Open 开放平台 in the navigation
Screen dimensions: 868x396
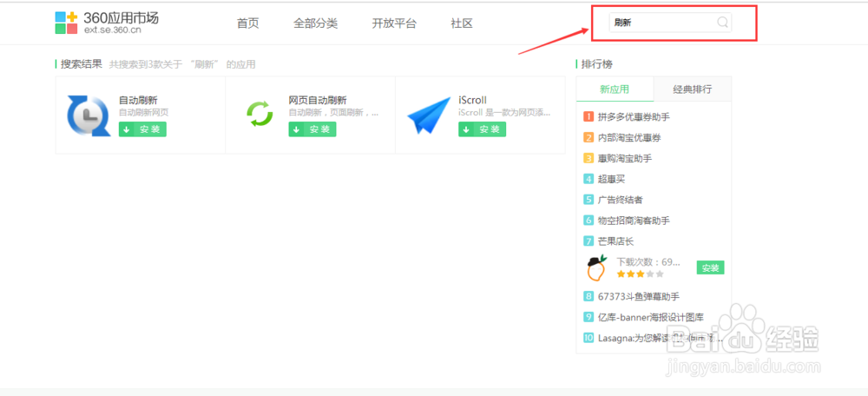[394, 23]
